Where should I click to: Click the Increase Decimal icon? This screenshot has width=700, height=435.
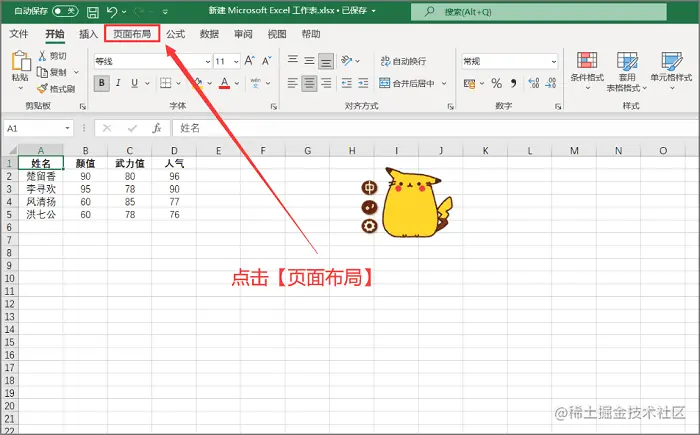click(x=533, y=83)
